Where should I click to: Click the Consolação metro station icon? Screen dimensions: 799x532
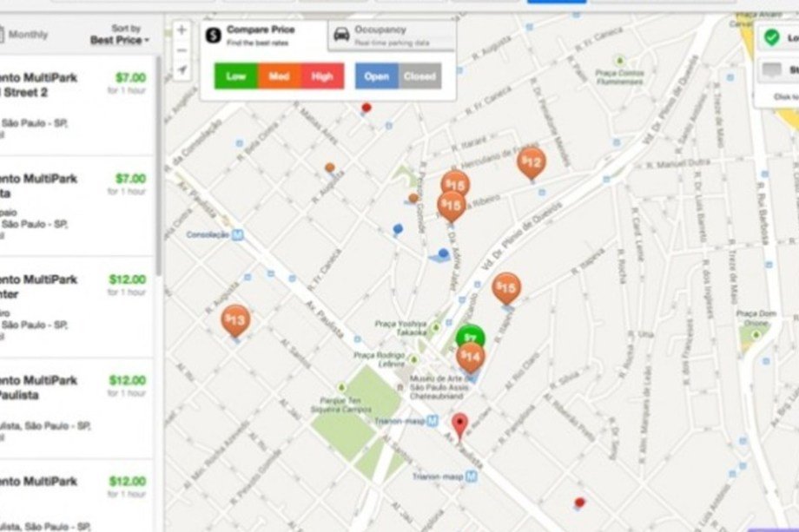pos(237,235)
